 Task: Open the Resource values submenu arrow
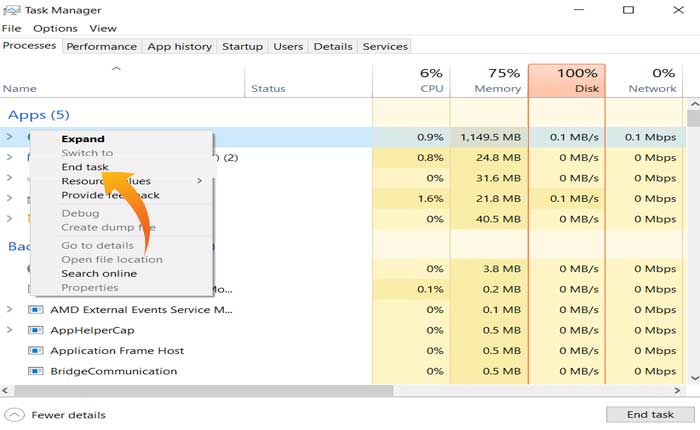[x=199, y=181]
